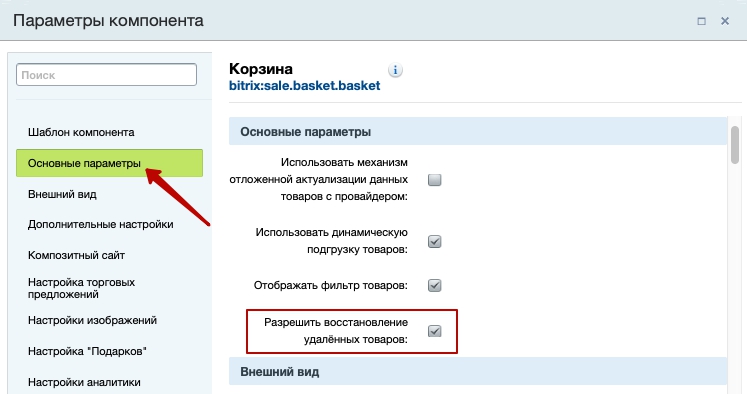Click label Разрешить восстановление удалённых товаров
Image resolution: width=747 pixels, height=394 pixels.
coord(336,331)
